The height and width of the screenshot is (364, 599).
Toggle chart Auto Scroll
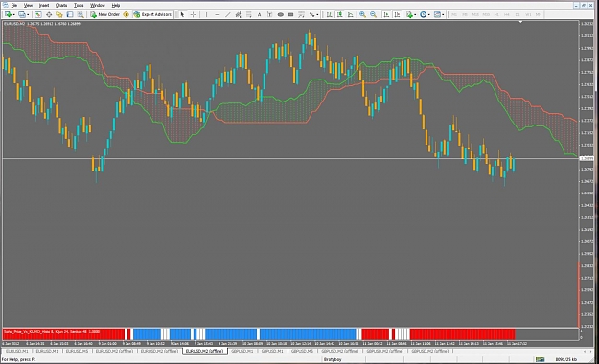click(386, 14)
